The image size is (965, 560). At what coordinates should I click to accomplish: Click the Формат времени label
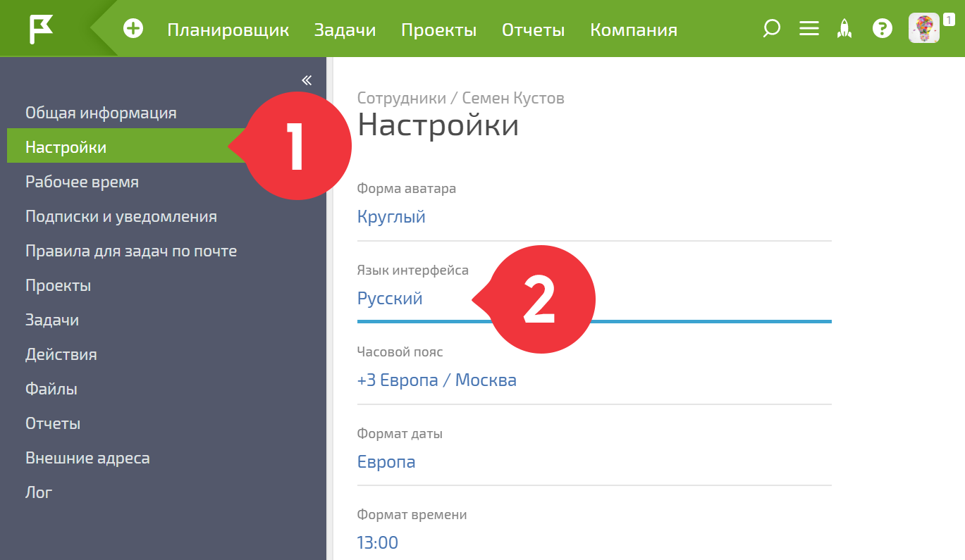pos(412,515)
